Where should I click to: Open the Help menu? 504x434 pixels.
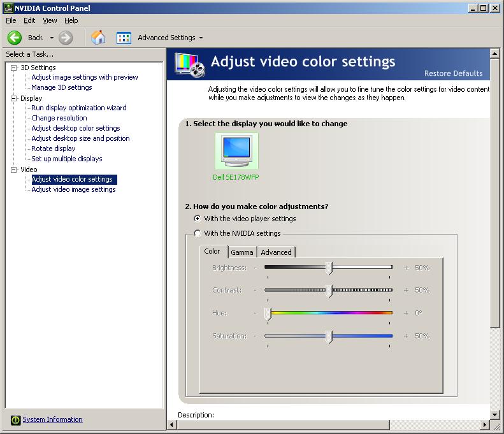point(71,20)
